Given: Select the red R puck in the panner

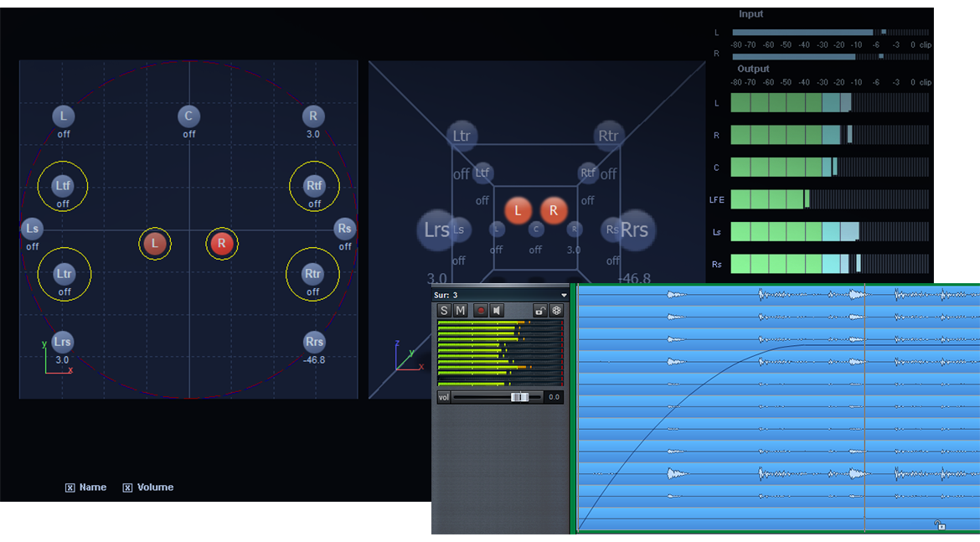Looking at the screenshot, I should (221, 244).
